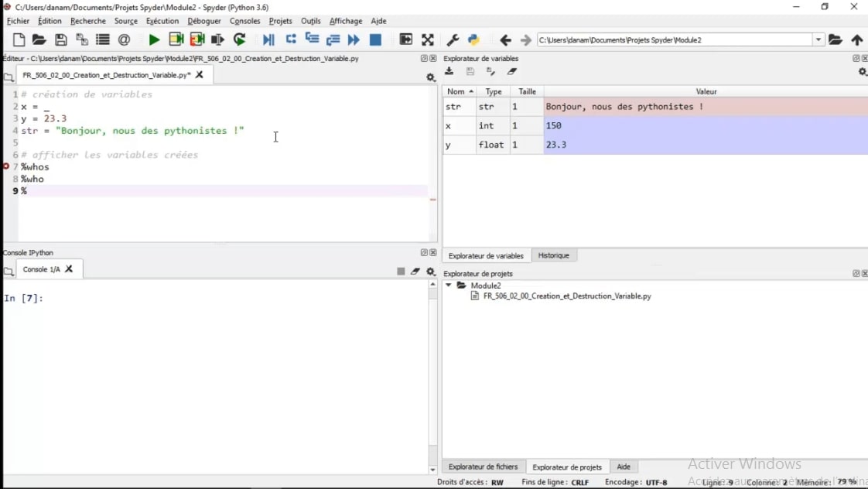Open the Python path manager
This screenshot has height=489, width=868.
tap(473, 39)
